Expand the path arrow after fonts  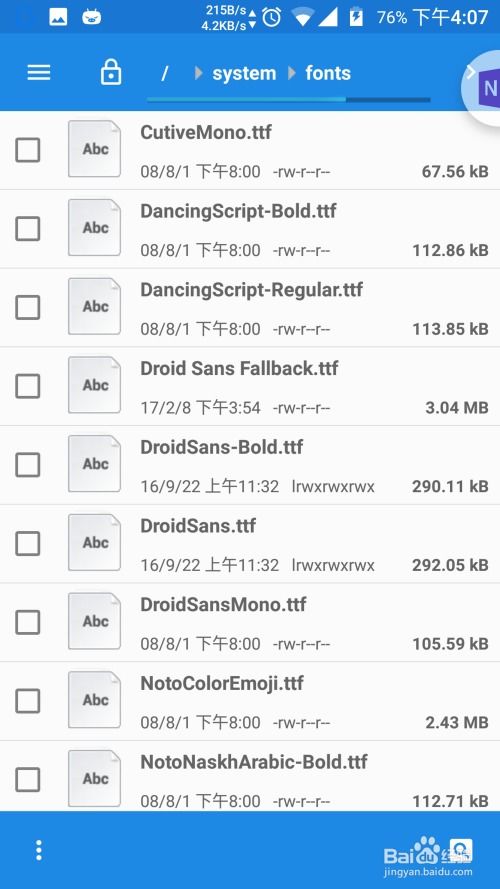(471, 71)
